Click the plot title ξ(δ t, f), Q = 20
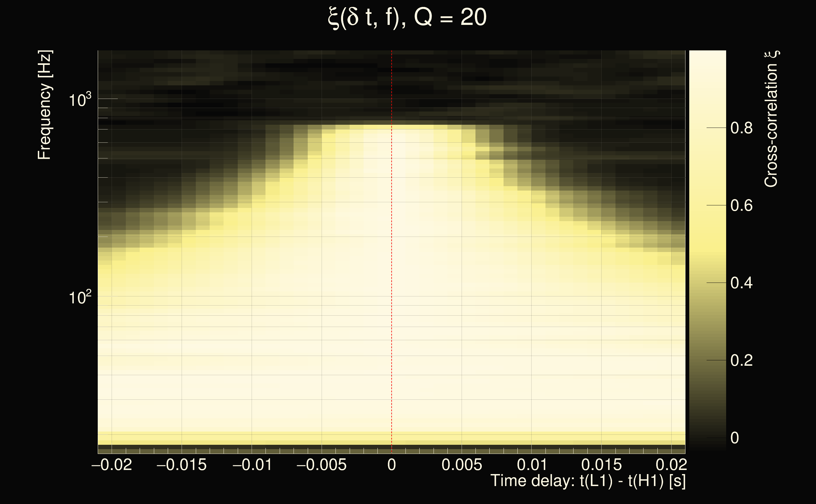 click(x=407, y=18)
